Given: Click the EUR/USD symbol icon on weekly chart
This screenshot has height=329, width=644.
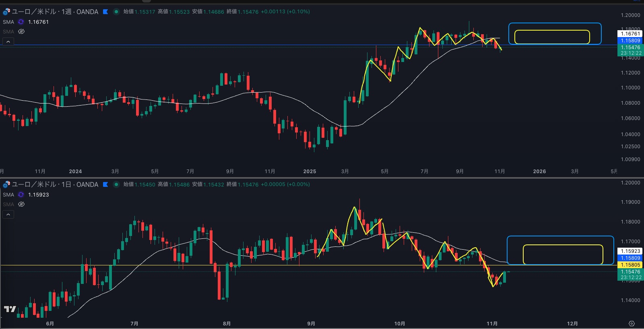Looking at the screenshot, I should point(6,12).
